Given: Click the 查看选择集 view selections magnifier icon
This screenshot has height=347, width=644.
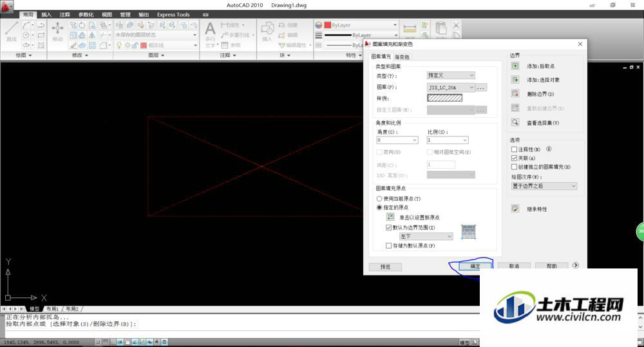Looking at the screenshot, I should 515,122.
